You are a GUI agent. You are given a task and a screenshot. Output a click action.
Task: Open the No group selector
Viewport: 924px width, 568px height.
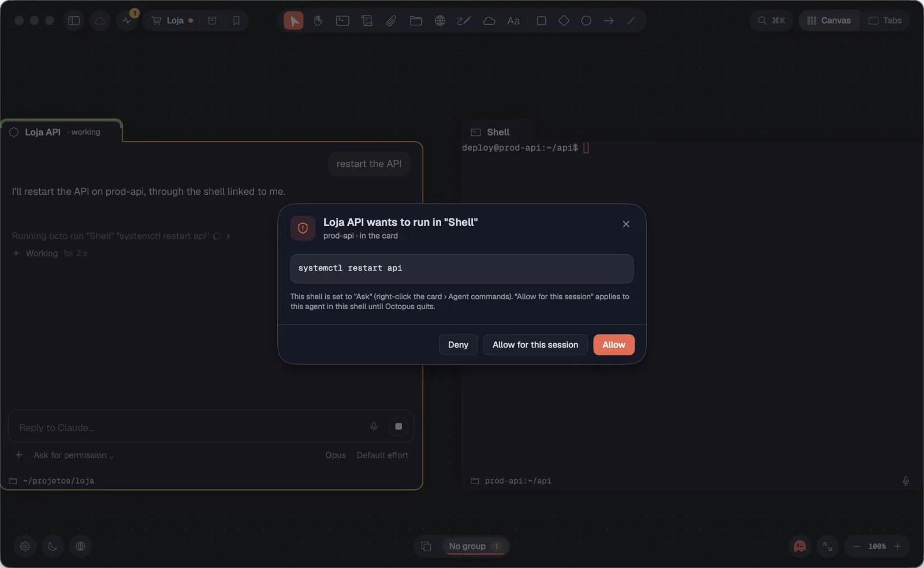point(475,546)
